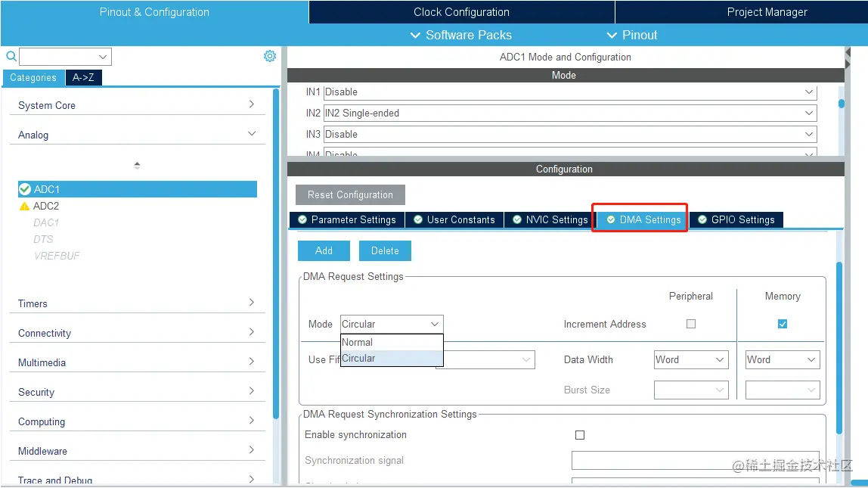Open Memory Data Width dropdown
Image resolution: width=868 pixels, height=488 pixels.
coord(783,359)
